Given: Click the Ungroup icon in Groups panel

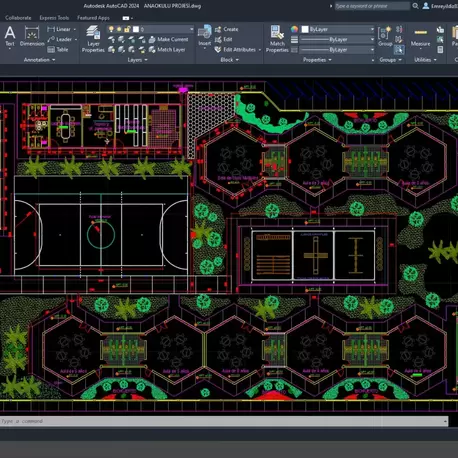Looking at the screenshot, I should 399,29.
